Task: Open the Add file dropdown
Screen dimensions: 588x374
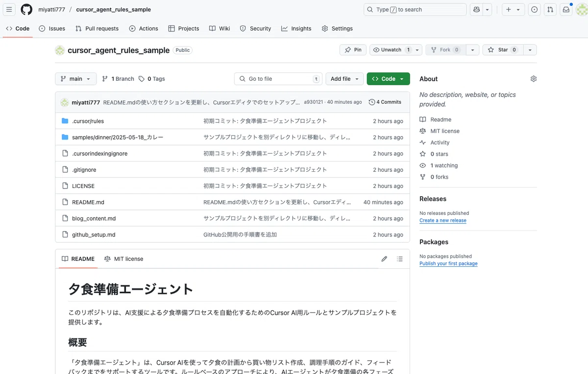Action: coord(344,79)
